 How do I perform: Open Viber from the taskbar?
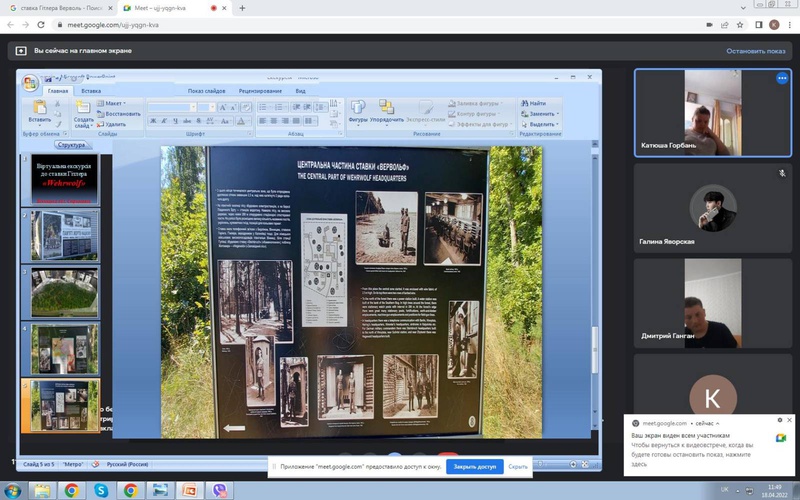[x=219, y=490]
